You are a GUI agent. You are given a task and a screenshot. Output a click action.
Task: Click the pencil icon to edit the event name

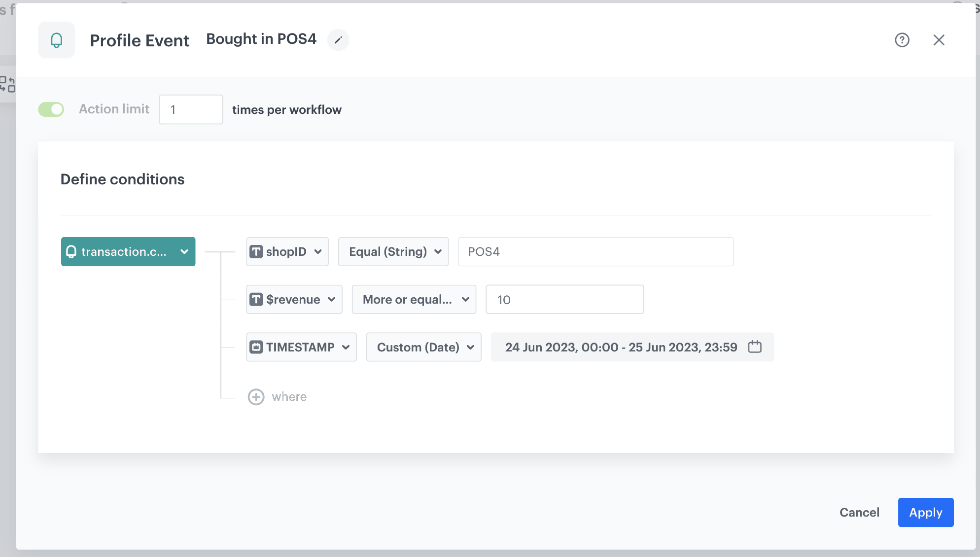tap(338, 40)
